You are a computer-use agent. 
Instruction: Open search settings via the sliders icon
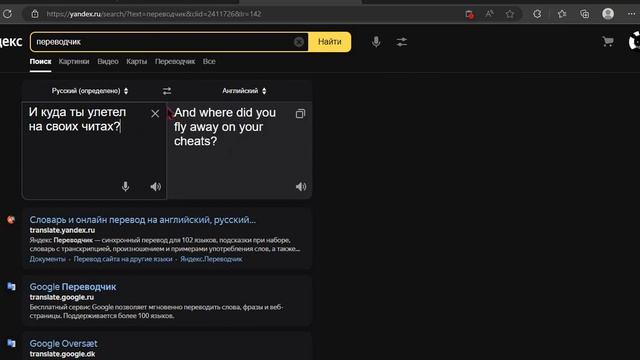tap(402, 42)
